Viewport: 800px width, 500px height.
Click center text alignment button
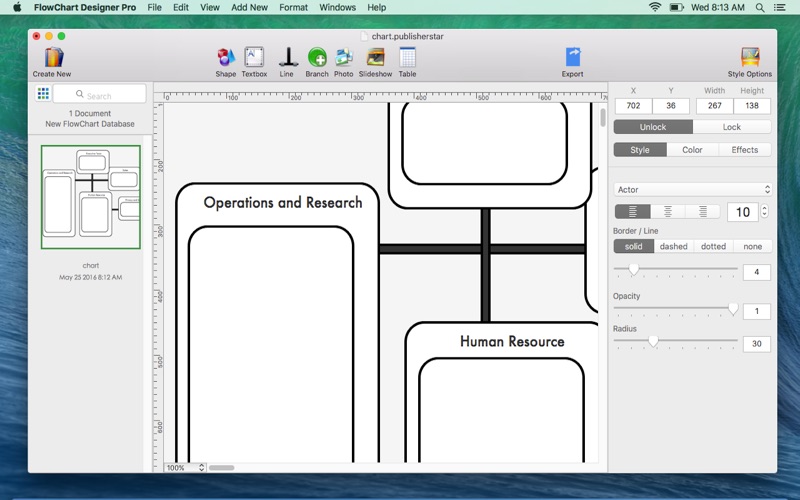click(x=667, y=212)
